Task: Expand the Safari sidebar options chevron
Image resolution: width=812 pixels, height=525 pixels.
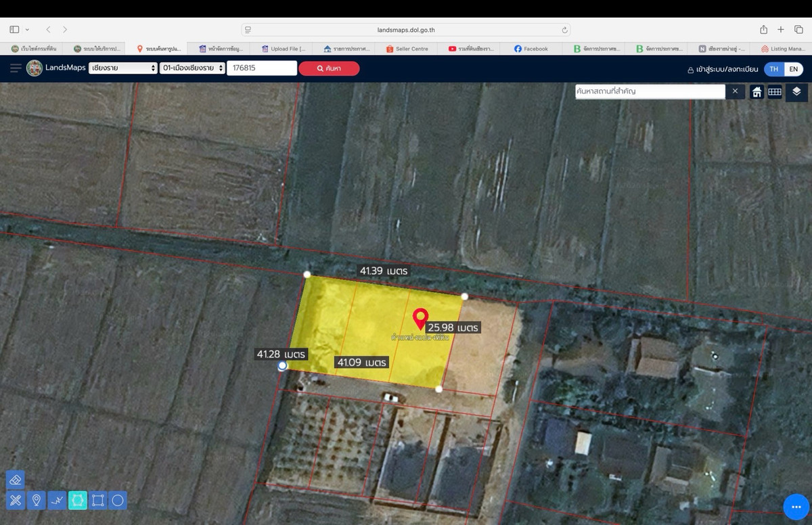Action: [27, 30]
